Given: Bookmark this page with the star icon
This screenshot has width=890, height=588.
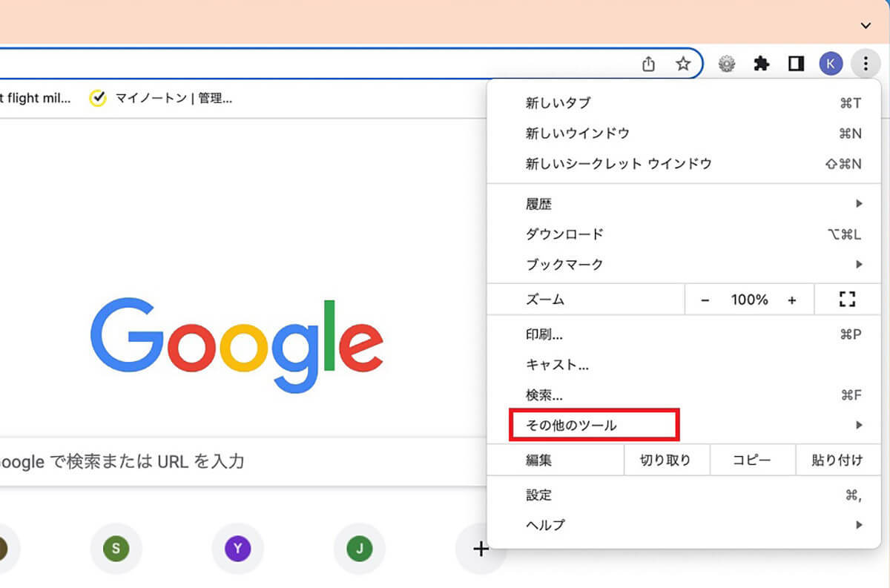Looking at the screenshot, I should tap(683, 65).
